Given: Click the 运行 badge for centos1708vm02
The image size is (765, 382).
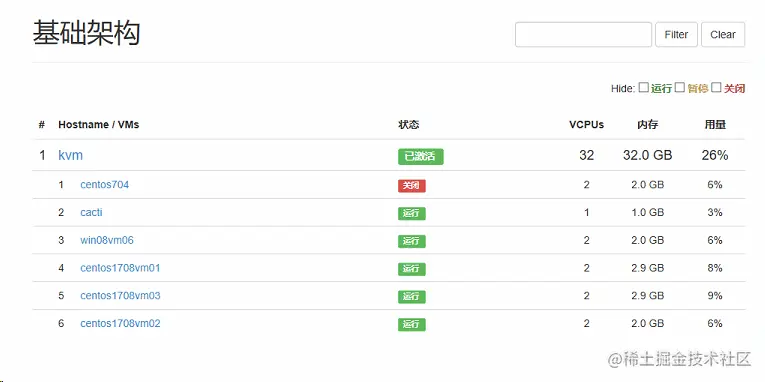Looking at the screenshot, I should 412,325.
